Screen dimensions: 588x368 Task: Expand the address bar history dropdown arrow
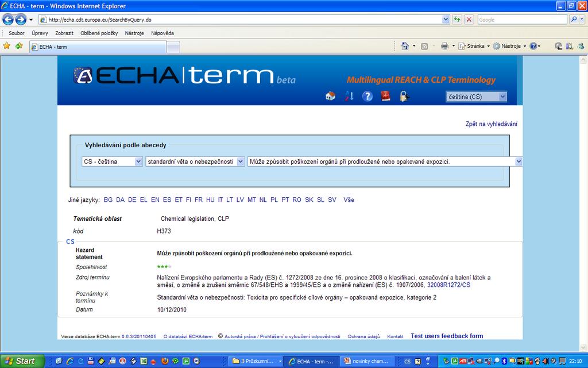(x=446, y=20)
